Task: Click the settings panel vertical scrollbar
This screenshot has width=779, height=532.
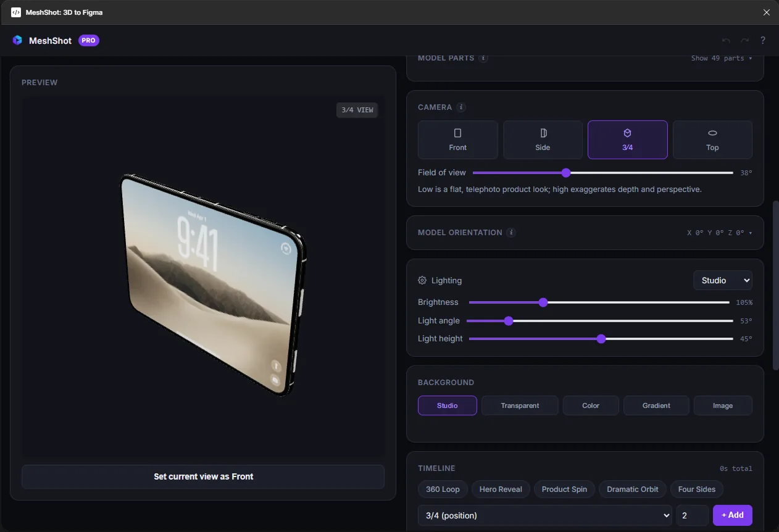Action: click(x=775, y=285)
